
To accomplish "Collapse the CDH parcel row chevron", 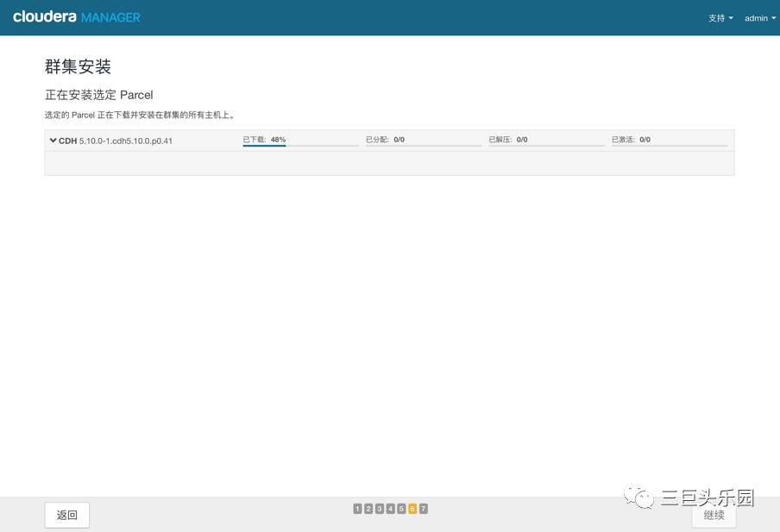I will [x=53, y=141].
